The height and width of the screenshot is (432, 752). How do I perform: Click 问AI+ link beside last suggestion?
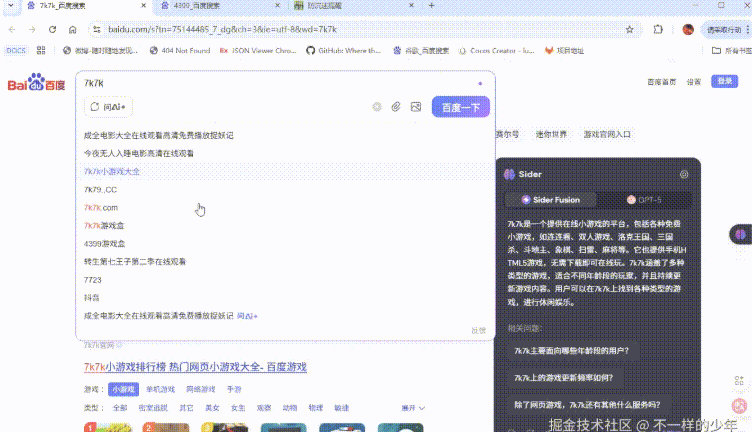click(247, 316)
